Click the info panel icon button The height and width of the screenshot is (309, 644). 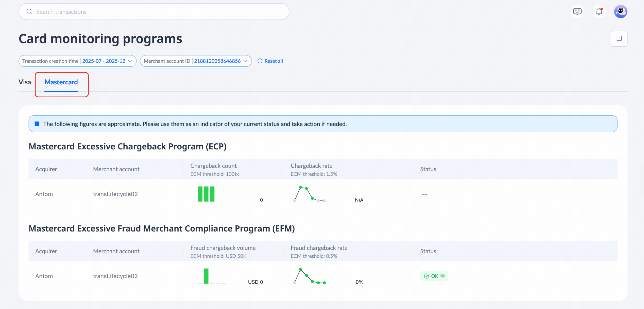click(619, 38)
